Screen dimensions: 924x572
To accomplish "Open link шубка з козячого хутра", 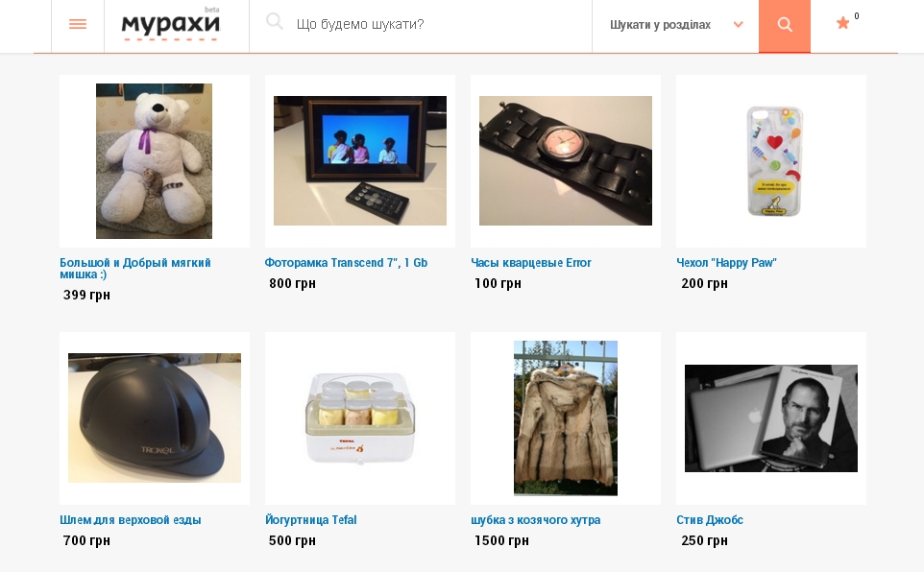I will tap(536, 520).
